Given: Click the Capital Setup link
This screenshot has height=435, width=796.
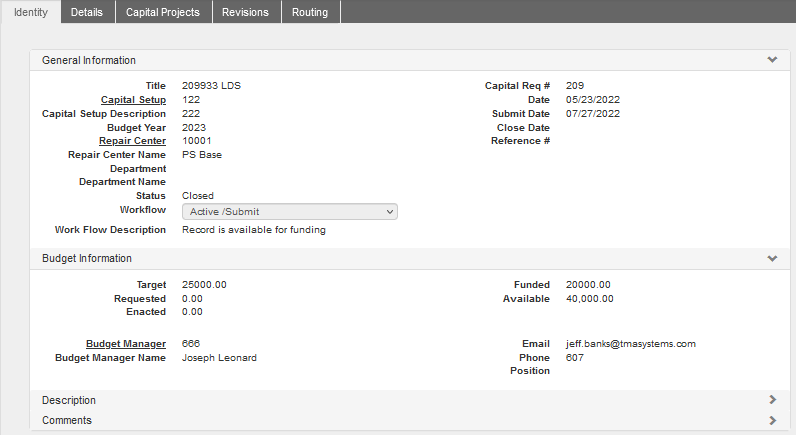Looking at the screenshot, I should 133,100.
